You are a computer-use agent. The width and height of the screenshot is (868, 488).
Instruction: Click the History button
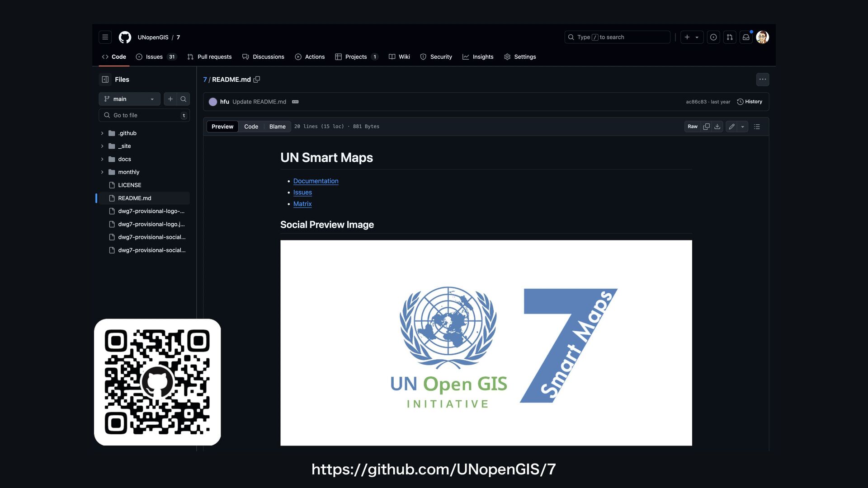(x=750, y=102)
